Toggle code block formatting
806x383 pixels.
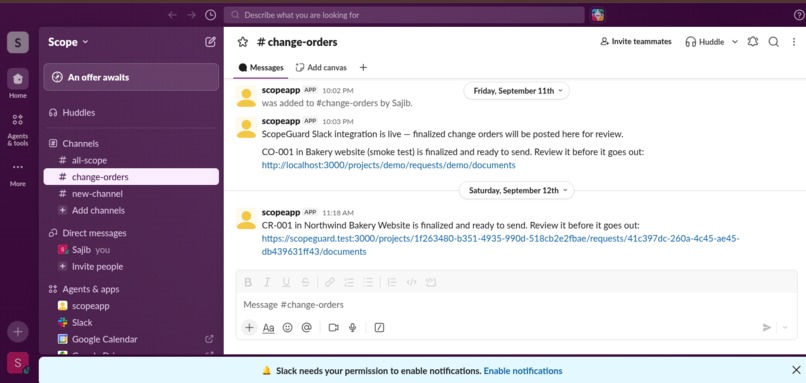(x=431, y=282)
